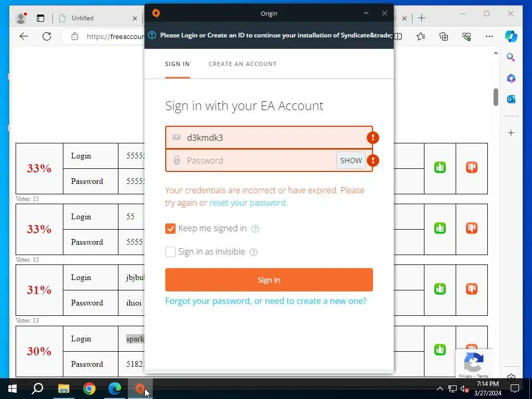The height and width of the screenshot is (399, 532).
Task: Downvote the 31% account row
Action: coord(472,289)
